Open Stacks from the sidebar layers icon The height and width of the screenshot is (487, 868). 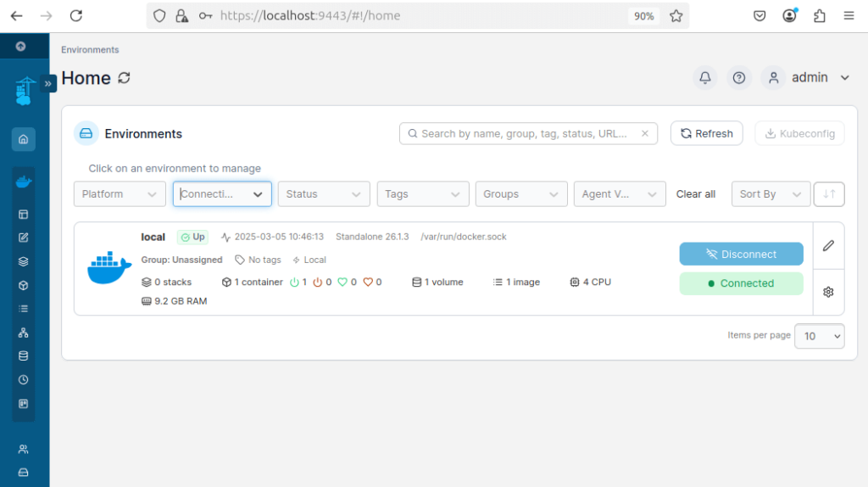click(x=24, y=261)
